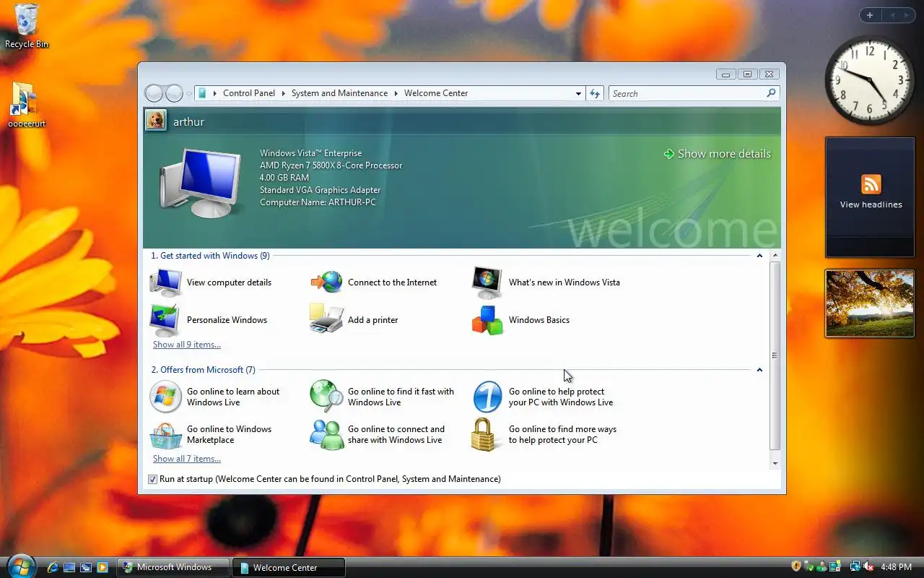Image resolution: width=924 pixels, height=578 pixels.
Task: Select Personalize Windows item
Action: pyautogui.click(x=209, y=320)
